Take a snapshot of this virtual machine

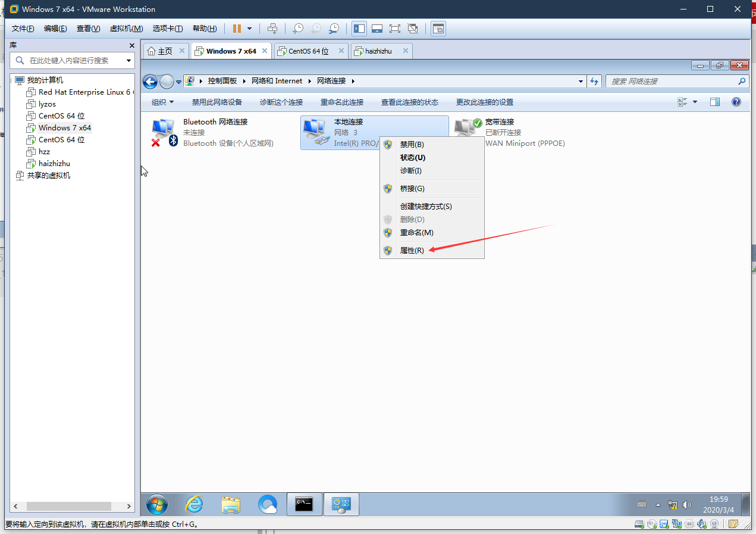298,29
